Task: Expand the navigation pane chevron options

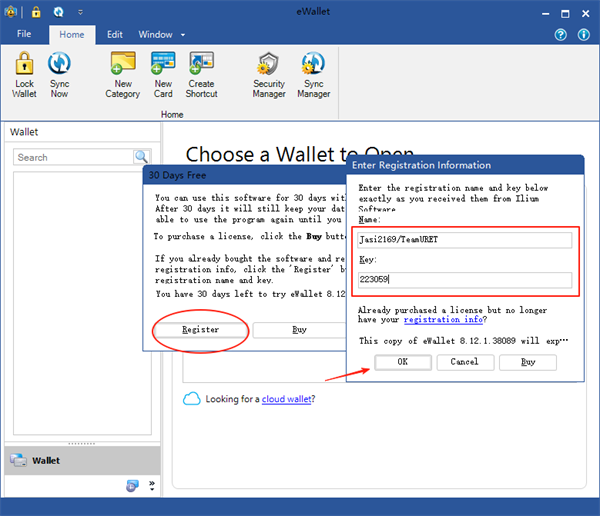Action: 152,486
